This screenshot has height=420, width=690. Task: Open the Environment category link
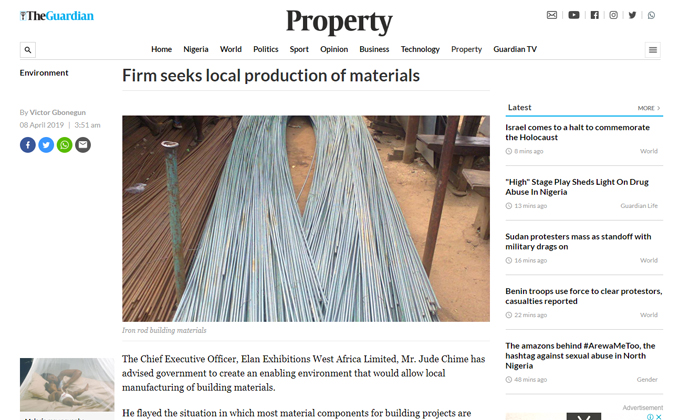(44, 73)
